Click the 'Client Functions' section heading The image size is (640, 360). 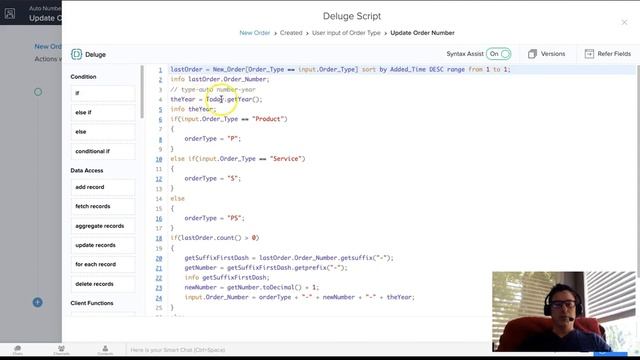(92, 303)
